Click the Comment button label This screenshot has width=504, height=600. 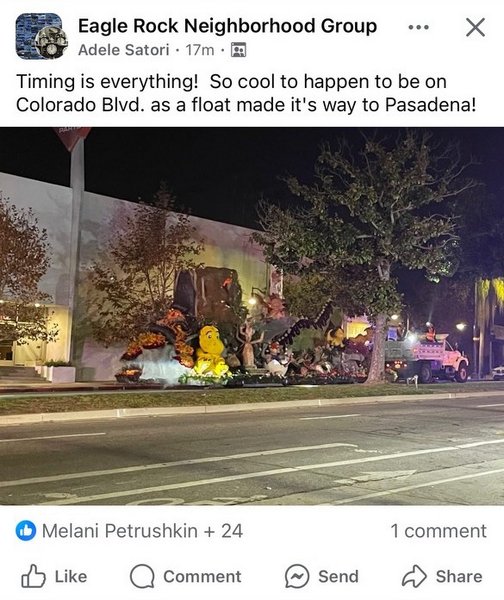[x=202, y=577]
